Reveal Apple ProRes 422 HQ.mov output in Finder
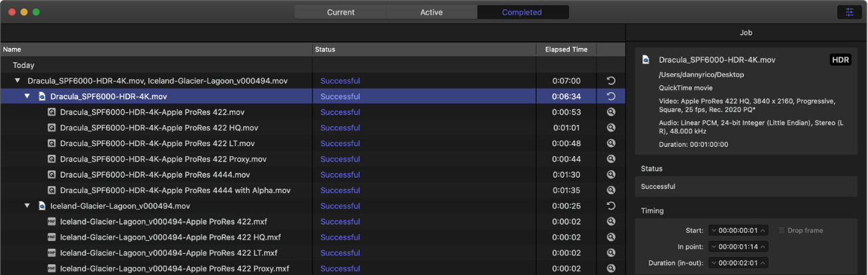868x275 pixels. click(x=611, y=128)
